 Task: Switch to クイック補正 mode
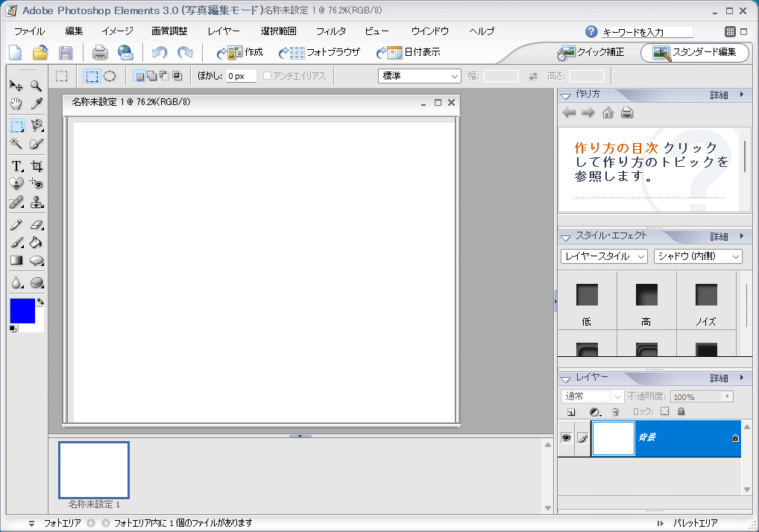pyautogui.click(x=589, y=53)
